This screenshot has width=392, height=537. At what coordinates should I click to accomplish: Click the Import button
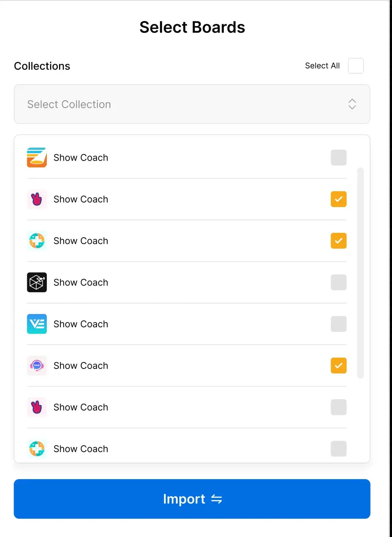tap(192, 499)
